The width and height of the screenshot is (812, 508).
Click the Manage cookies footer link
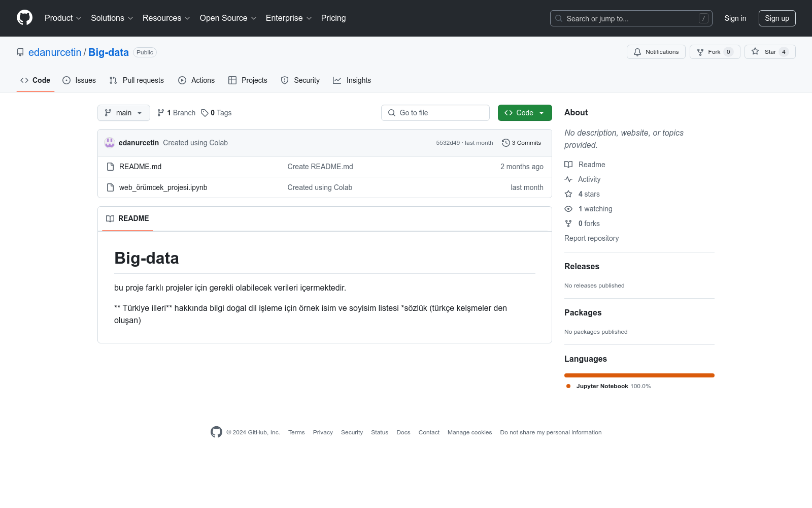tap(469, 432)
